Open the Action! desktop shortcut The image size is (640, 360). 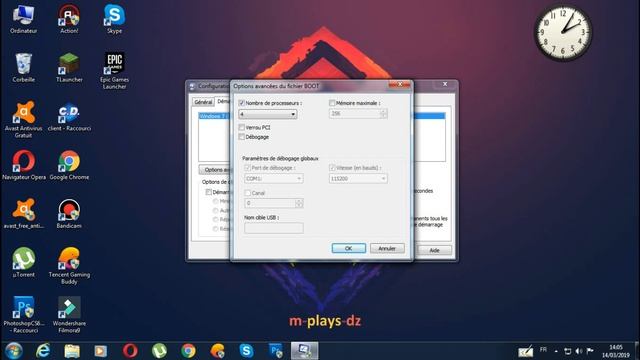click(69, 19)
